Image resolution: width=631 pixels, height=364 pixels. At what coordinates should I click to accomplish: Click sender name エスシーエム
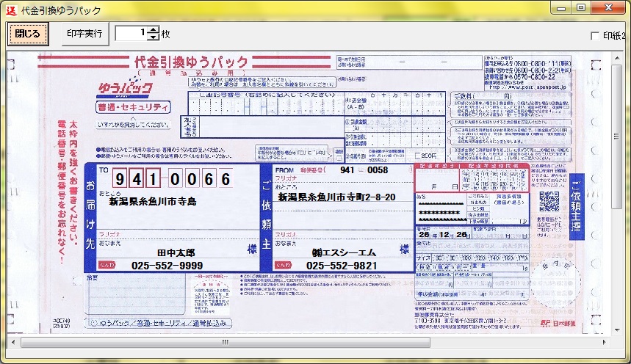pos(344,252)
